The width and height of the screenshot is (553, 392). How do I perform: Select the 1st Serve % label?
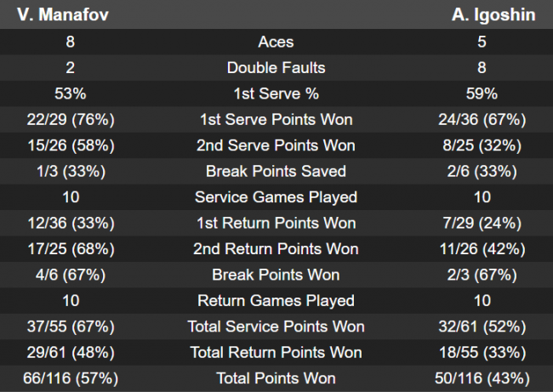(x=276, y=94)
